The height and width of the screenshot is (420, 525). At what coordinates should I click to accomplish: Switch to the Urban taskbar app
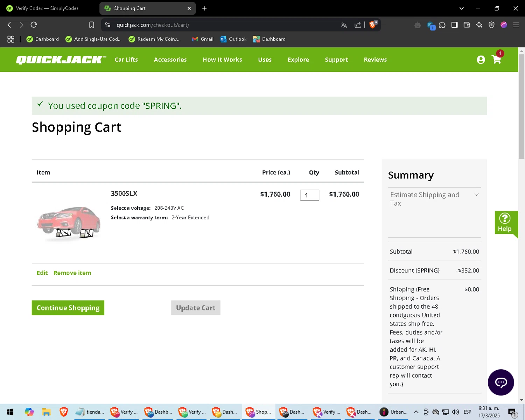point(394,412)
